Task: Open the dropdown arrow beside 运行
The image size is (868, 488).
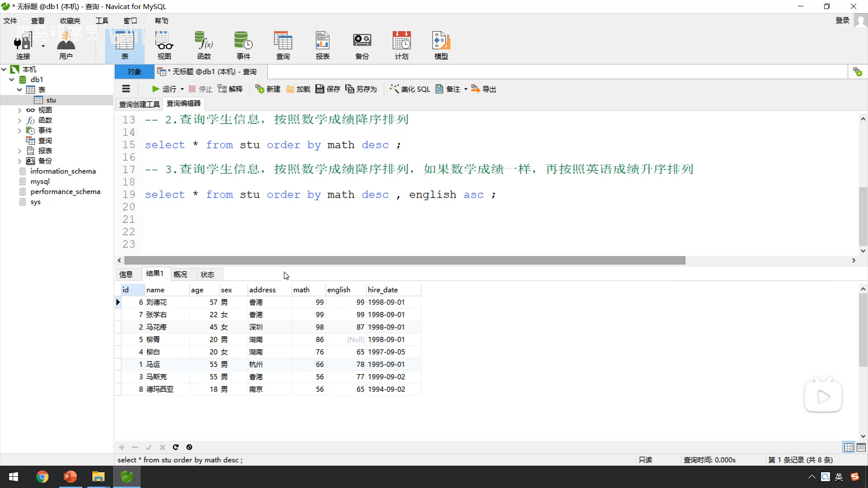Action: [182, 89]
